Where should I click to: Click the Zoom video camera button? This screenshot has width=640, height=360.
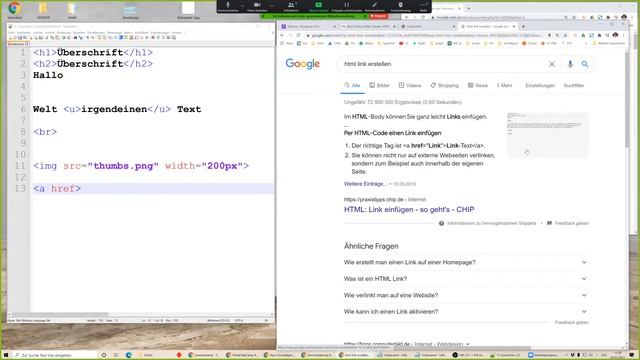pyautogui.click(x=257, y=6)
